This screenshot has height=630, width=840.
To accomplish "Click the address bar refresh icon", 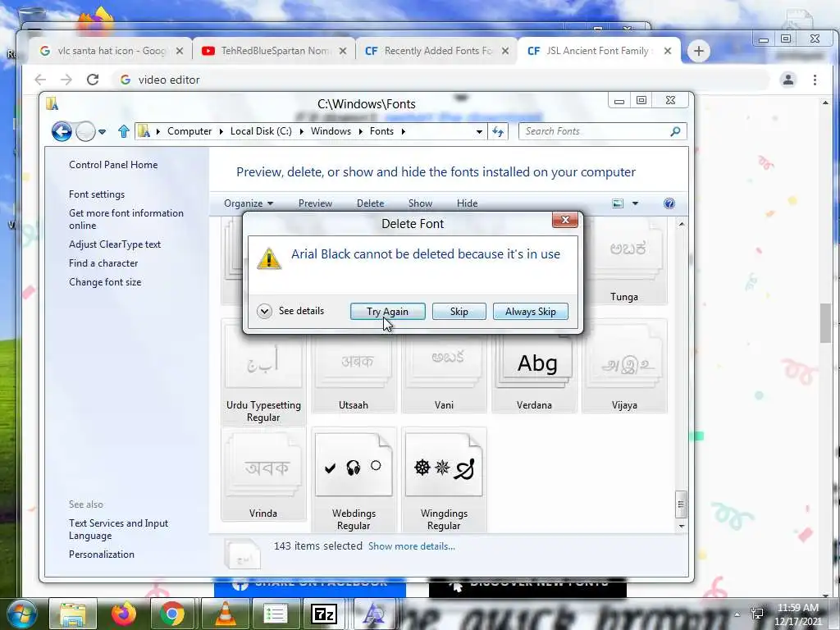I will [498, 131].
